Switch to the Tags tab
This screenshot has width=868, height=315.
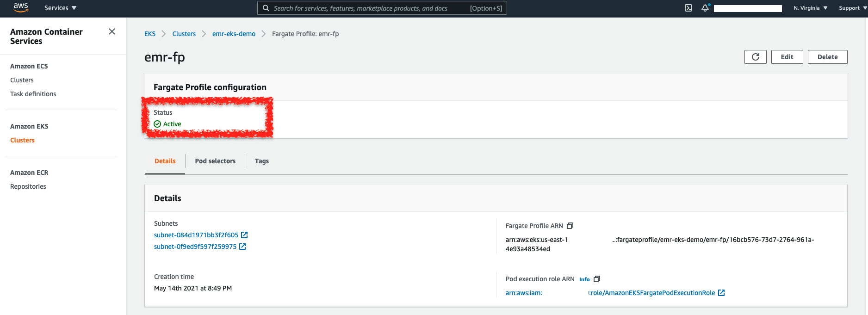coord(261,161)
